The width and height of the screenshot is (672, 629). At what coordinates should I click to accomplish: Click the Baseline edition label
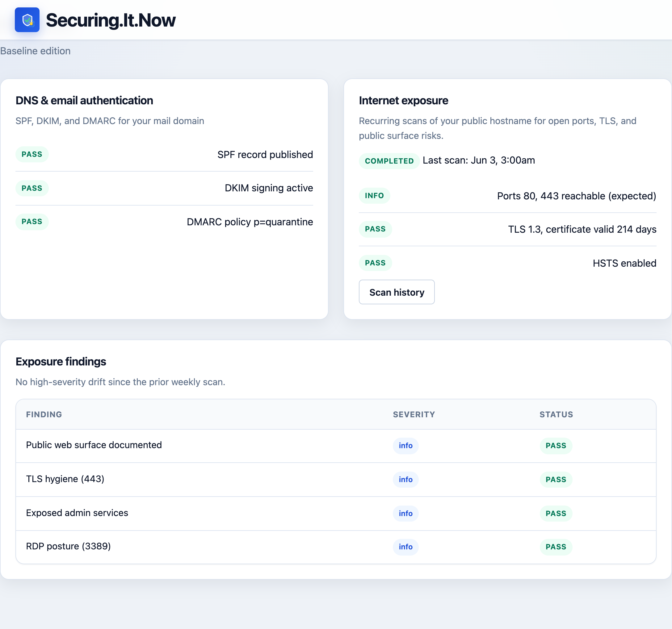[x=35, y=51]
